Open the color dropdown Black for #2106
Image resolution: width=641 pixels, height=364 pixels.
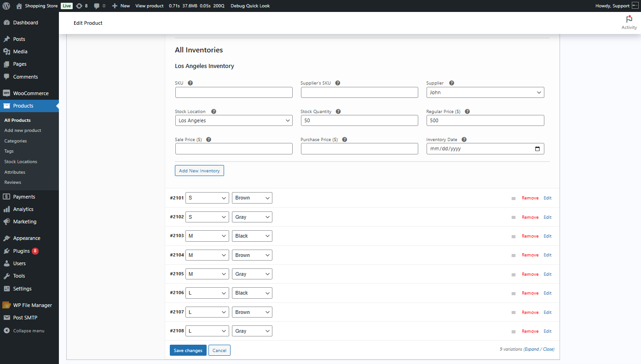pos(252,293)
